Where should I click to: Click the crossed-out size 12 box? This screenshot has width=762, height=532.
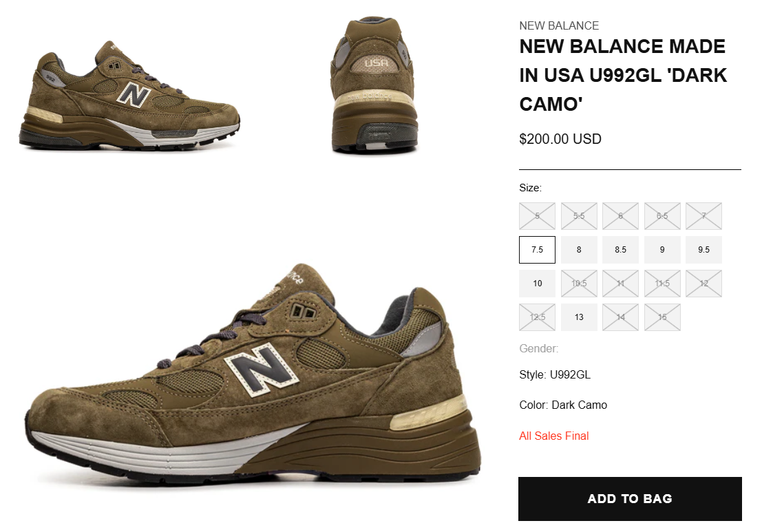pos(703,284)
